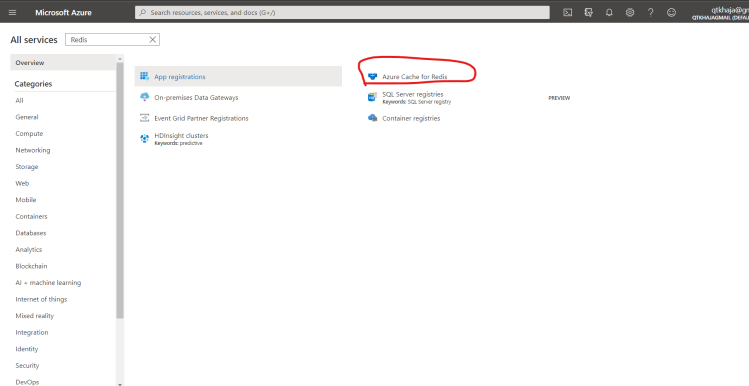
Task: Select the Storage category
Action: click(27, 167)
